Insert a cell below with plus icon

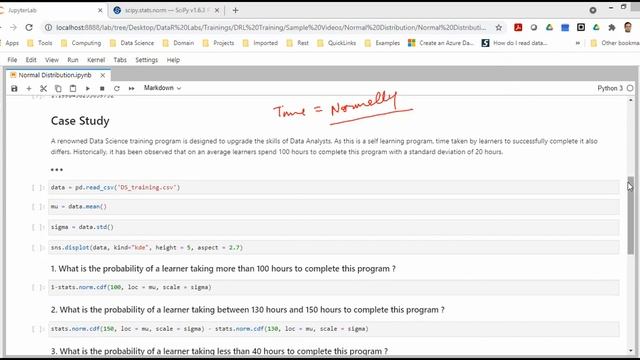point(29,88)
